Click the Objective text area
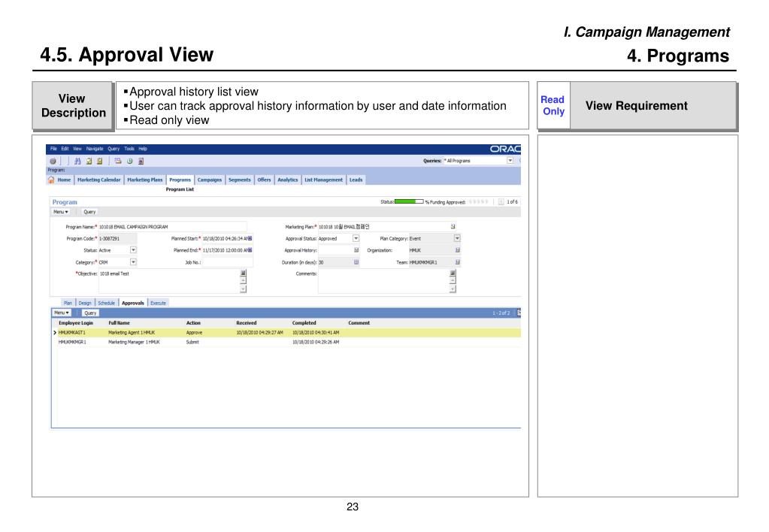769x532 pixels. click(168, 281)
